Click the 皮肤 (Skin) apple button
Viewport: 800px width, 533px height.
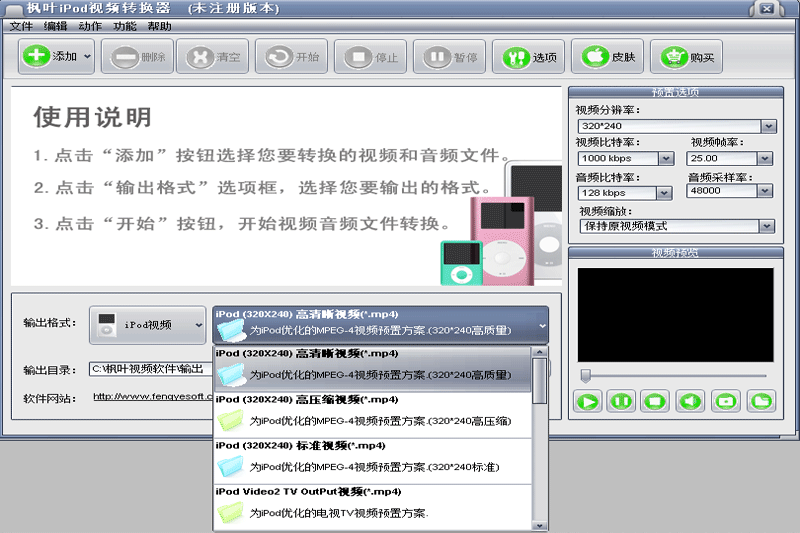click(607, 57)
